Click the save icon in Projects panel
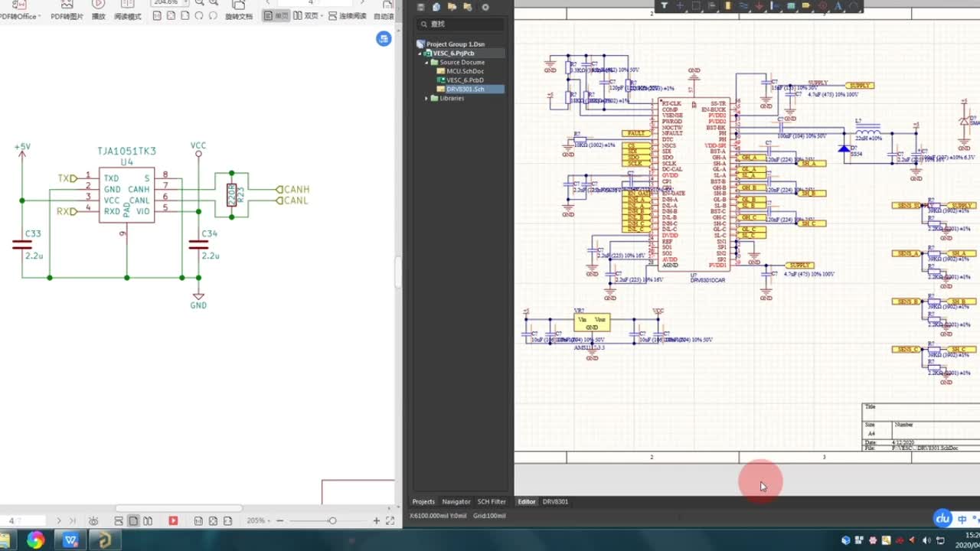The image size is (980, 551). [420, 7]
